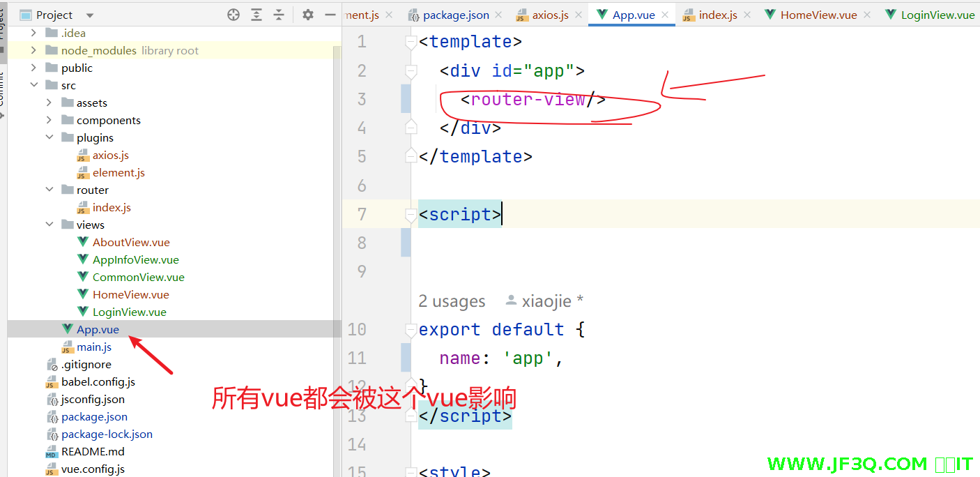The width and height of the screenshot is (980, 477).
Task: Click the locate/select opened file target icon
Action: click(x=233, y=15)
